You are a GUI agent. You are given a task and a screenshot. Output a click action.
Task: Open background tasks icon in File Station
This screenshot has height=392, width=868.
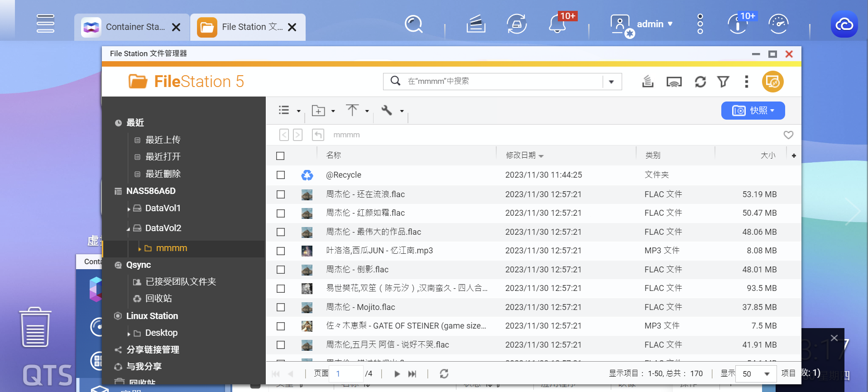648,82
